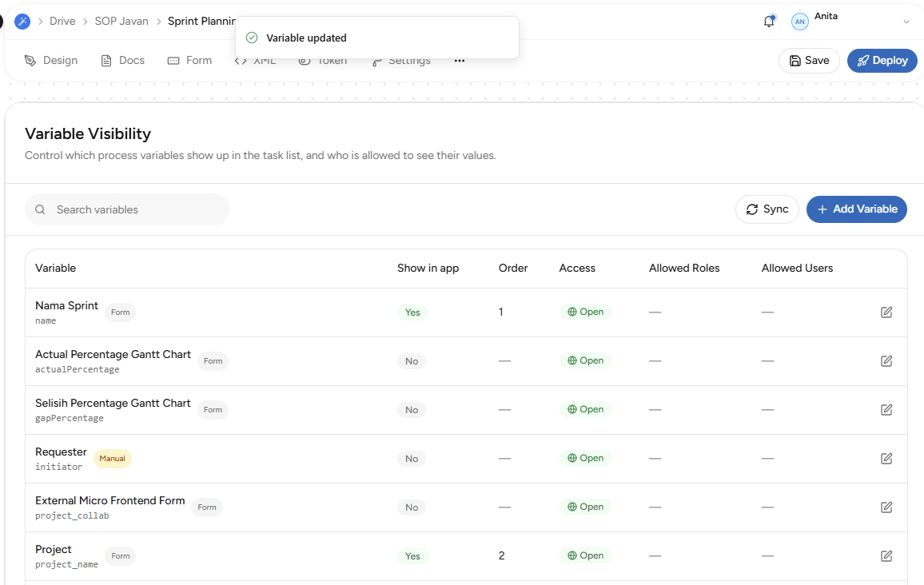Click the No badge for External Micro Frontend Form
Screen dimensions: 924x585
[x=412, y=507]
